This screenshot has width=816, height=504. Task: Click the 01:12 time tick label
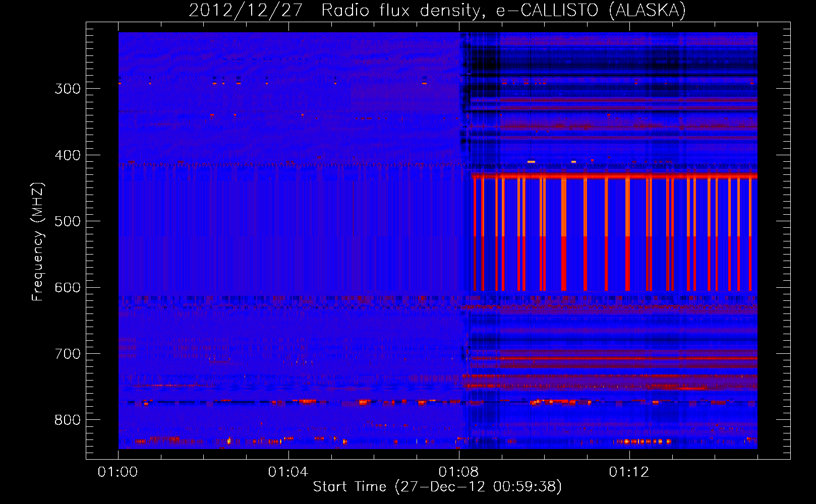(629, 472)
